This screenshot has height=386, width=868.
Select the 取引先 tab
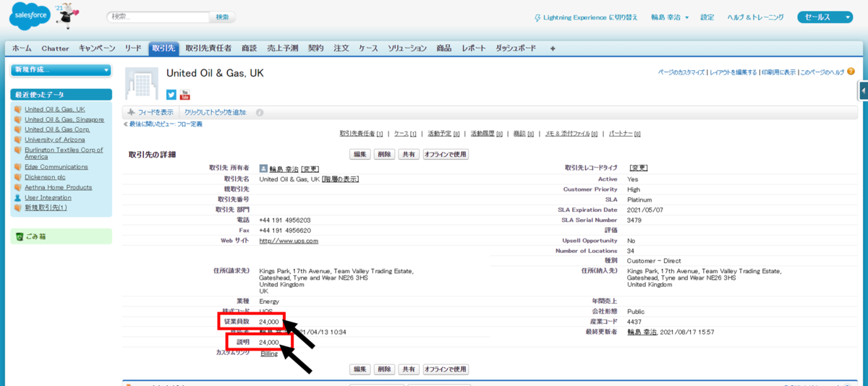point(163,48)
